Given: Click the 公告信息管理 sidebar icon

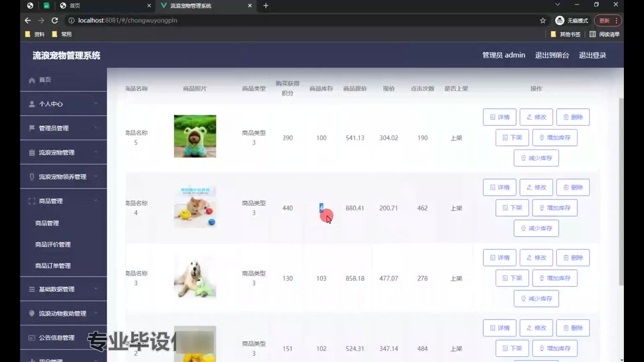Looking at the screenshot, I should point(32,338).
